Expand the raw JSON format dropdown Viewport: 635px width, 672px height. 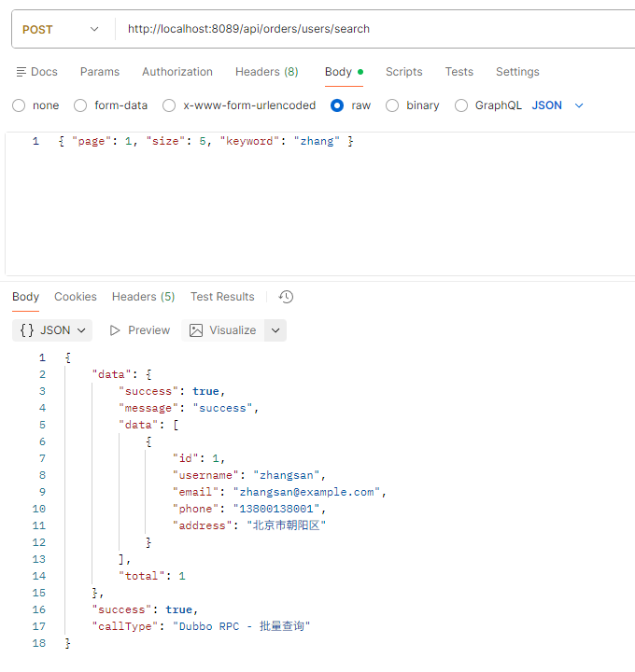tap(558, 105)
